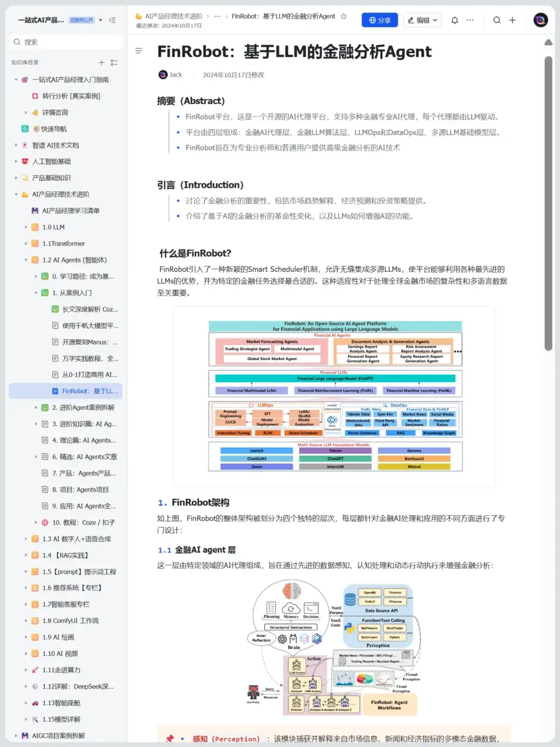Screen dimensions: 560x747
Task: Open global search with the magnifier icon
Action: tap(496, 20)
